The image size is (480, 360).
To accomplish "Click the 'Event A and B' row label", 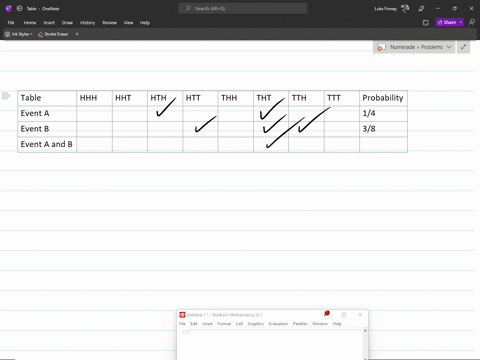I will 47,144.
